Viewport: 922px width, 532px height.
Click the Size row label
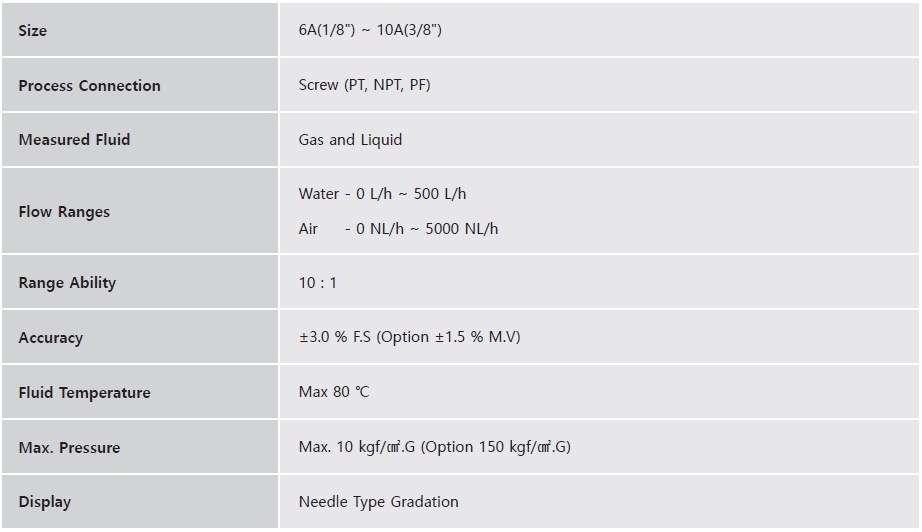33,31
